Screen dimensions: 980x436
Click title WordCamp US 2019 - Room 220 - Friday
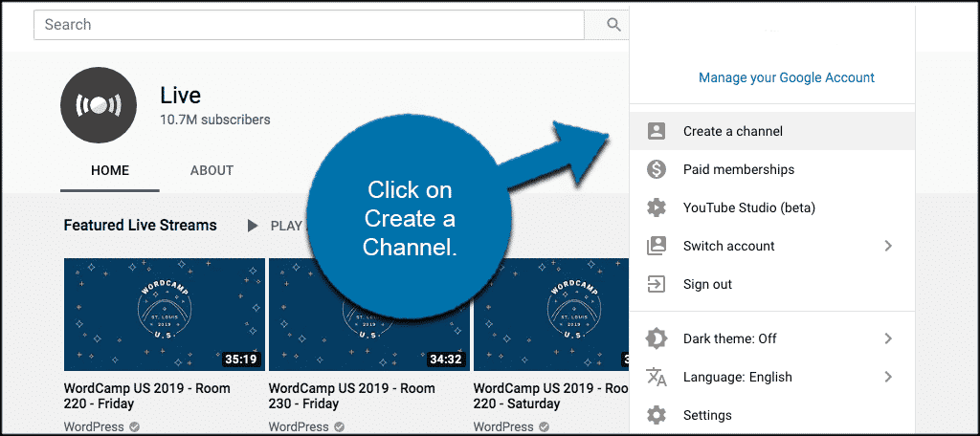tap(146, 396)
